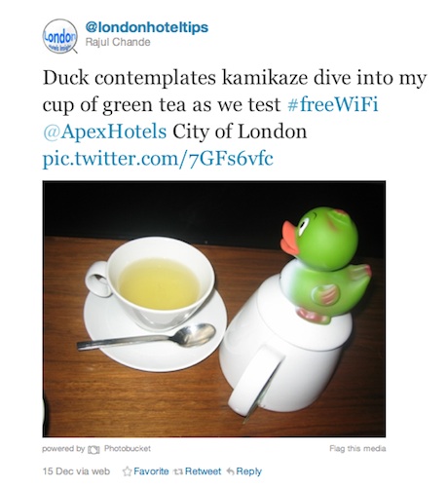Viewport: 448px width, 489px height.
Task: Click the Rajul Chande display name
Action: pyautogui.click(x=118, y=42)
